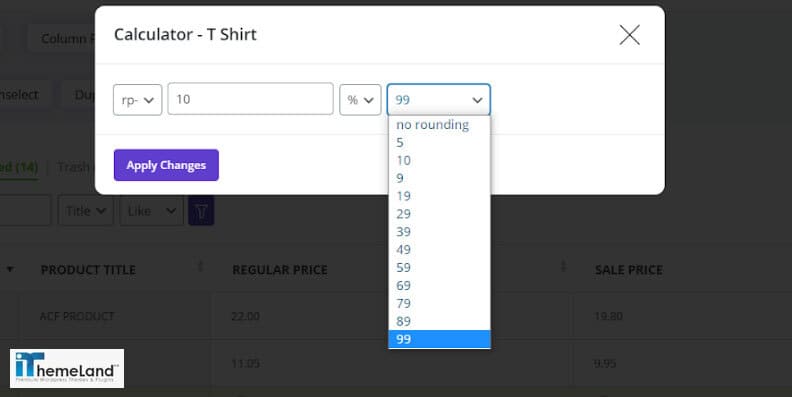This screenshot has height=397, width=792.
Task: Click the Sale Price column header
Action: click(628, 270)
